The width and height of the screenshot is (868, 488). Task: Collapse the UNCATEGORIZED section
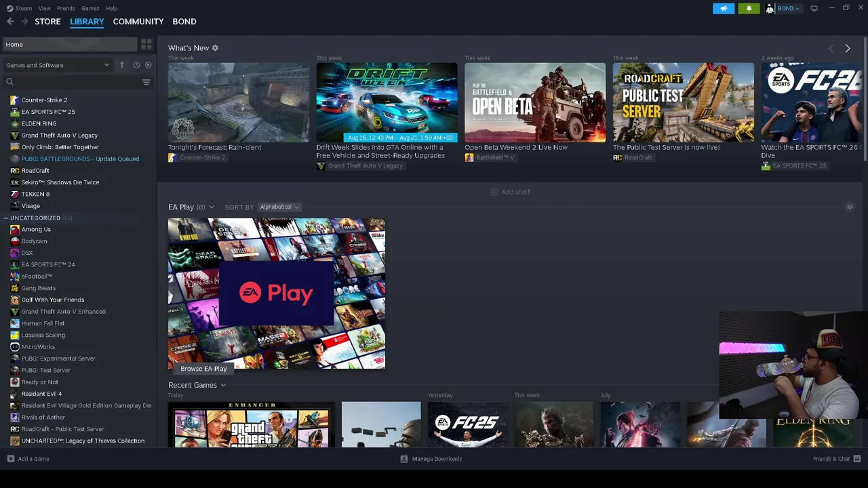(x=5, y=218)
